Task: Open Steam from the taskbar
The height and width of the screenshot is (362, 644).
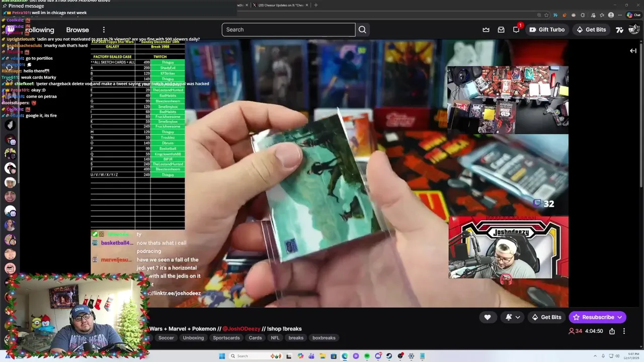Action: (x=389, y=356)
